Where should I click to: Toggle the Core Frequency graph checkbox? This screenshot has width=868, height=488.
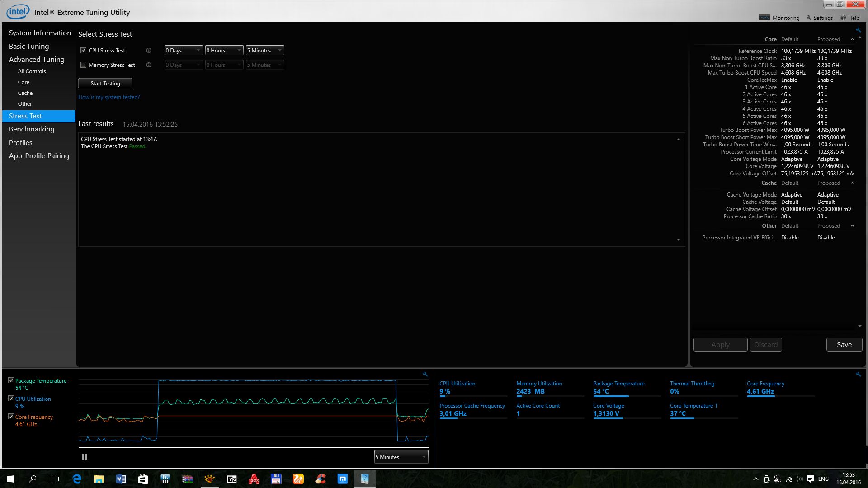(x=11, y=417)
